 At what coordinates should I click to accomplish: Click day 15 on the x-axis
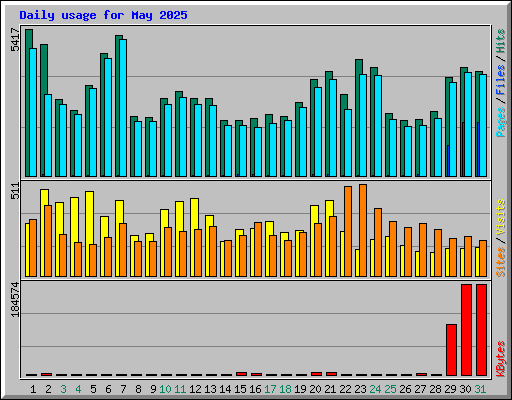(240, 389)
